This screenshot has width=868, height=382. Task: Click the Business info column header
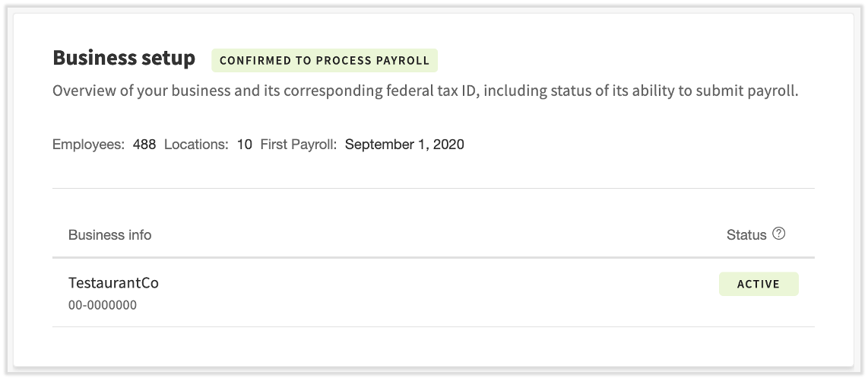point(109,235)
